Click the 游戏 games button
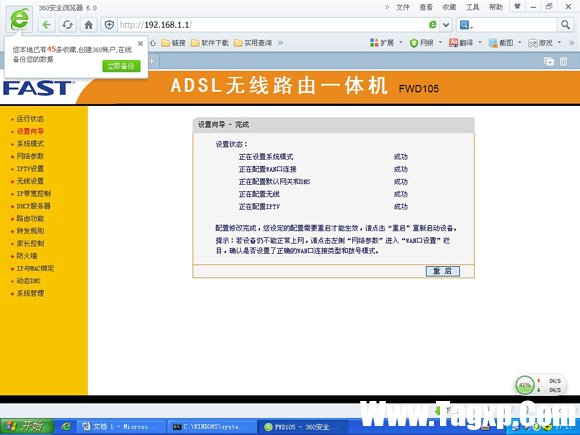580x435 pixels. tap(540, 43)
